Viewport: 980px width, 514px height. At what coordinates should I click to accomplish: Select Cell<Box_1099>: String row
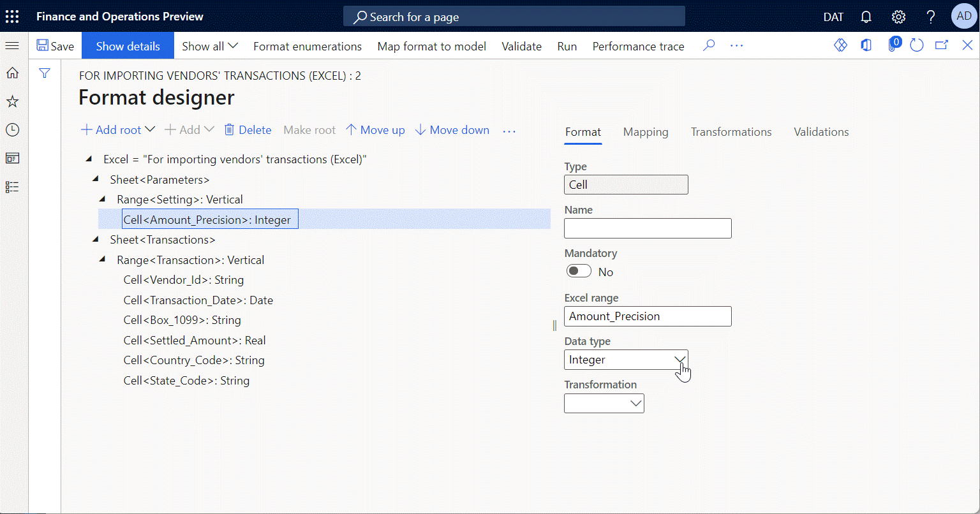[182, 320]
